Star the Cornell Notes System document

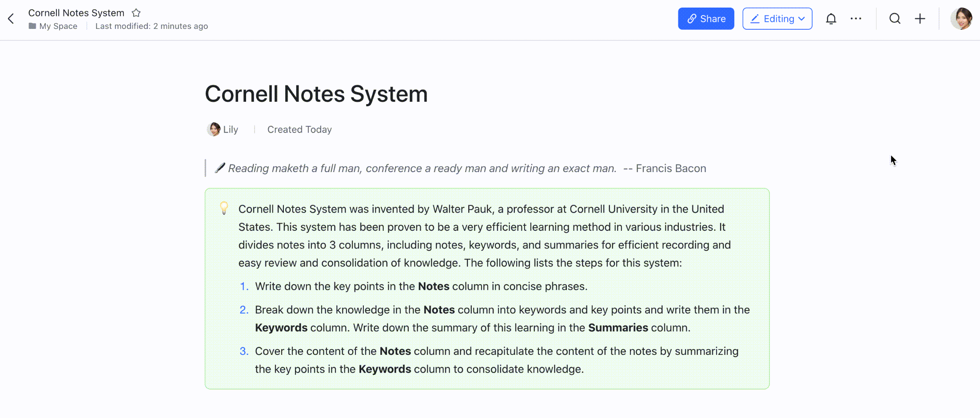click(x=136, y=13)
